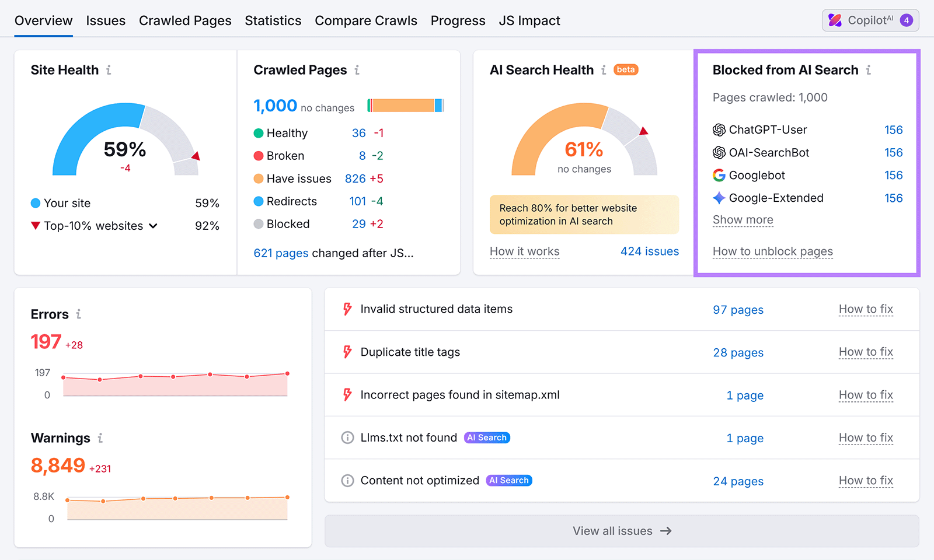Open How to unblock pages link
The image size is (934, 560).
tap(772, 251)
